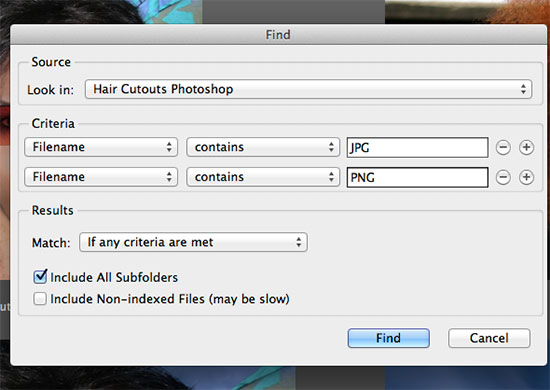Remove the JPG criteria row
The width and height of the screenshot is (550, 390).
point(503,147)
